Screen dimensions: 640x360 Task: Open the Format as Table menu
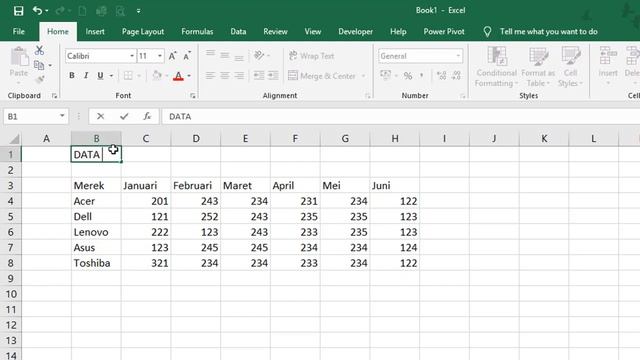(538, 67)
